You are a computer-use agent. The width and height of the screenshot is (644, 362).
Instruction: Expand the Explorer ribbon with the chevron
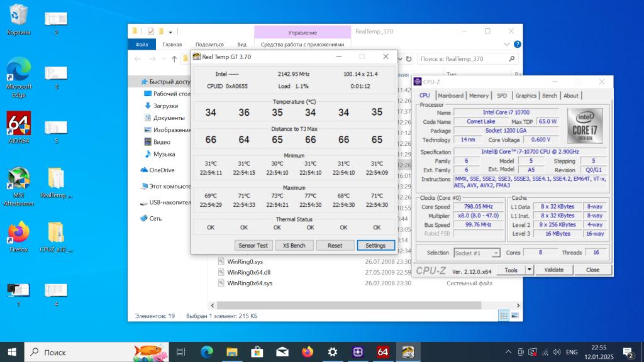(506, 45)
